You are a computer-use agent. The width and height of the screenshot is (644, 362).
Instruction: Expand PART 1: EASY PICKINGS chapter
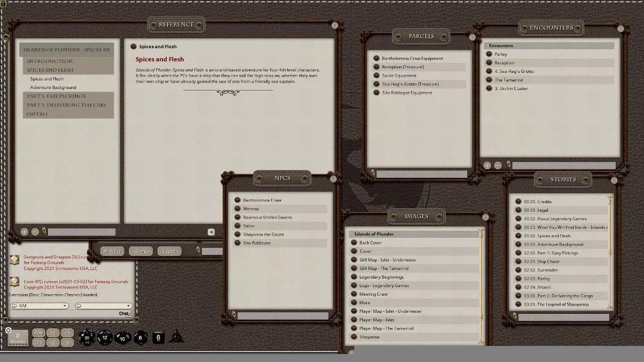click(68, 96)
